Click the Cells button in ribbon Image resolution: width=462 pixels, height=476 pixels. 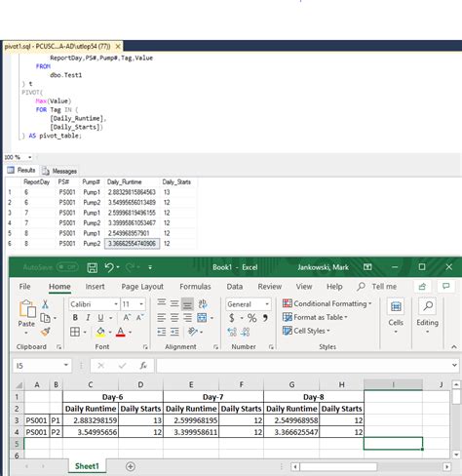pos(396,316)
